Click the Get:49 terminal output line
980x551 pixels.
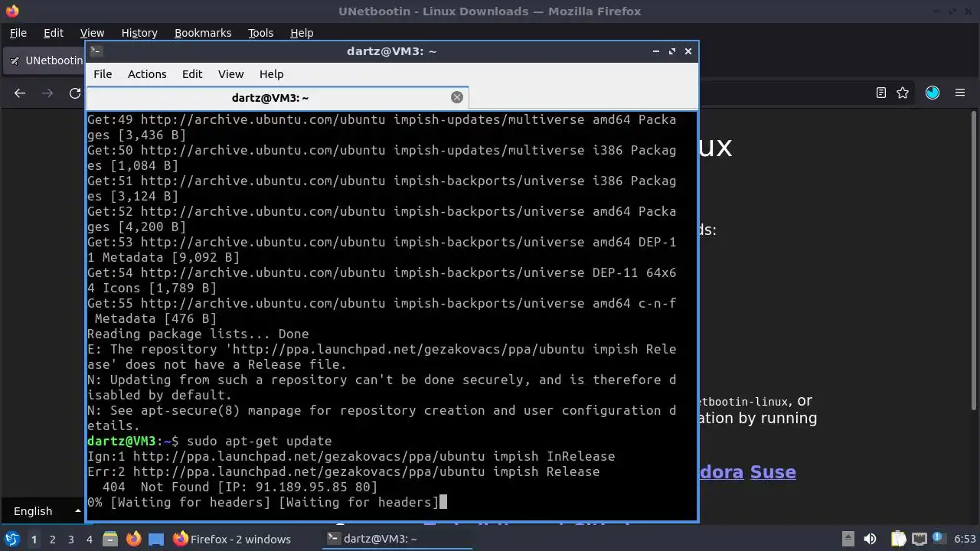[x=381, y=127]
